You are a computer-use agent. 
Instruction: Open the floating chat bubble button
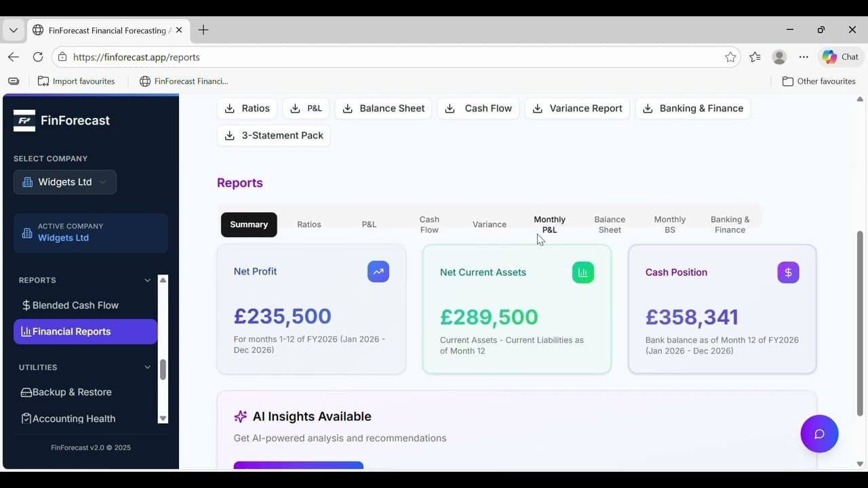point(819,434)
